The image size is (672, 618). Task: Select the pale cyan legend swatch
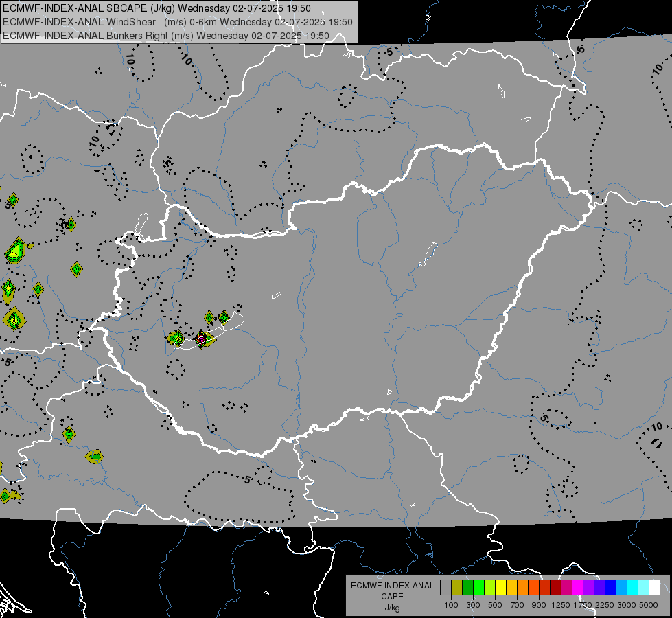click(x=644, y=587)
